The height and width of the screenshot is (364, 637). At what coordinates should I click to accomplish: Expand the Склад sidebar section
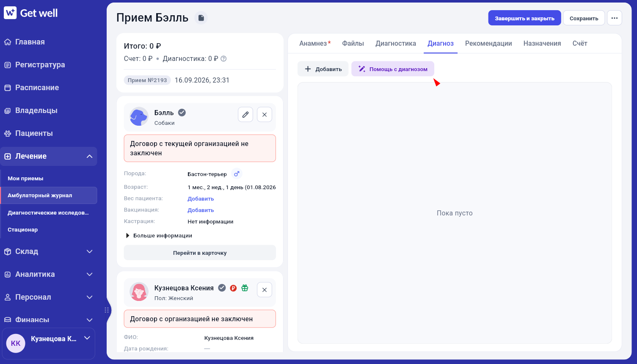click(49, 251)
